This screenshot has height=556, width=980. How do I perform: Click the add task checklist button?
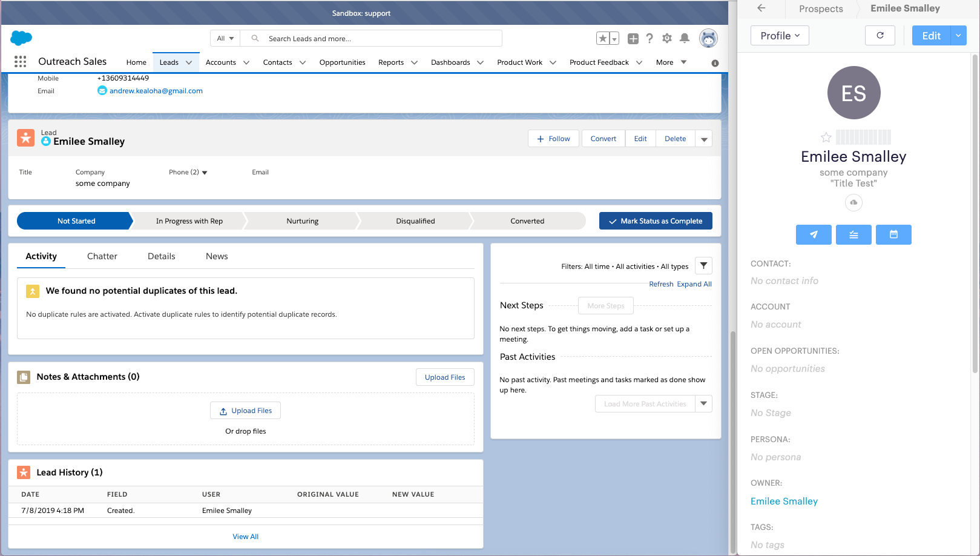tap(853, 234)
